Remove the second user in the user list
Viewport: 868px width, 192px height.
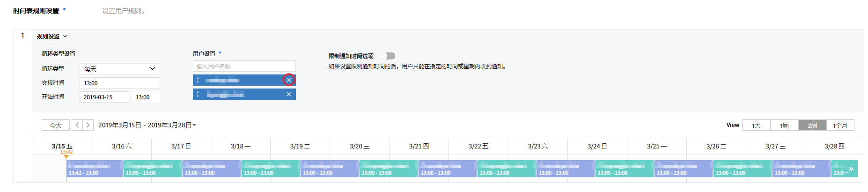click(x=289, y=94)
